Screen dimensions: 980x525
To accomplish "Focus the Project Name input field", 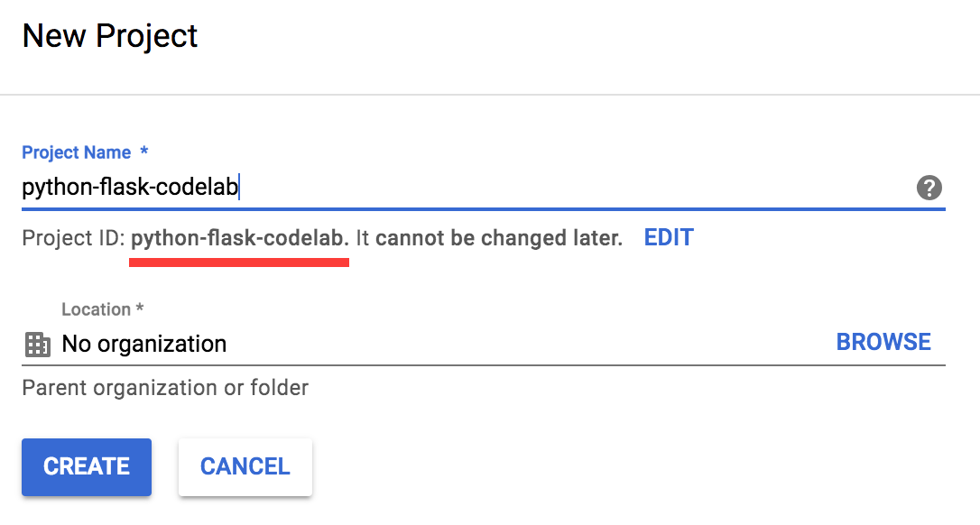I will 451,188.
